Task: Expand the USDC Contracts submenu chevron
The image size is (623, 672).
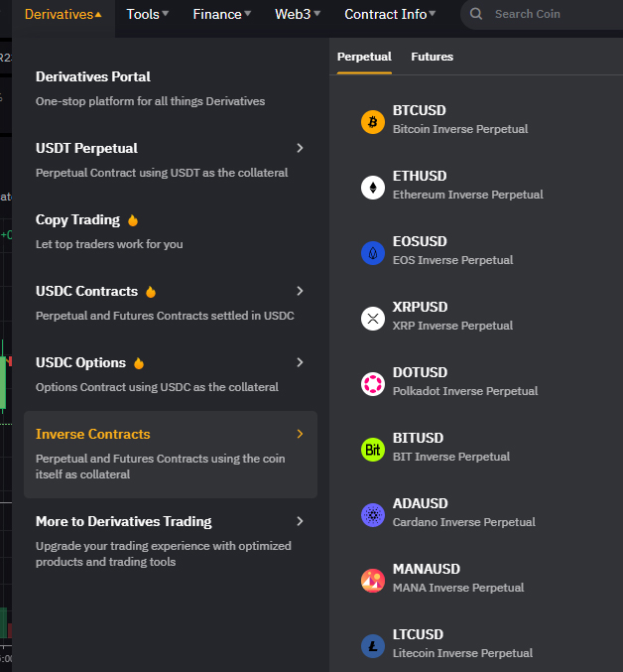Action: (300, 292)
